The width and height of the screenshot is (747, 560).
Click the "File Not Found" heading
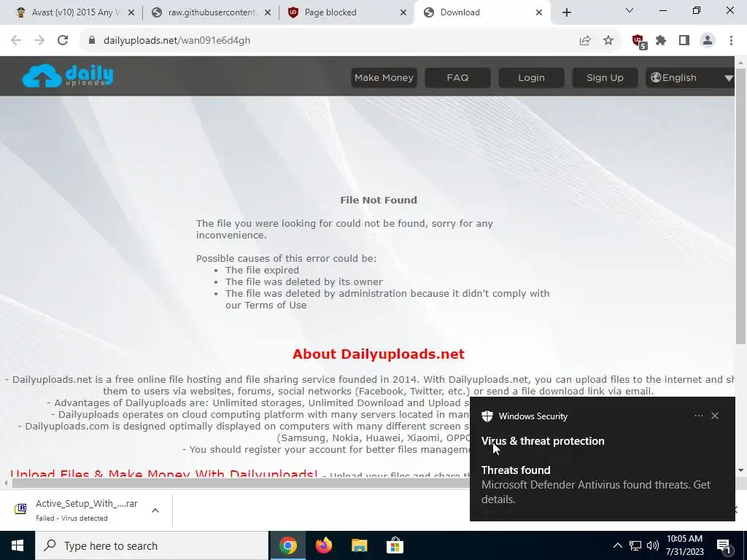(x=379, y=201)
